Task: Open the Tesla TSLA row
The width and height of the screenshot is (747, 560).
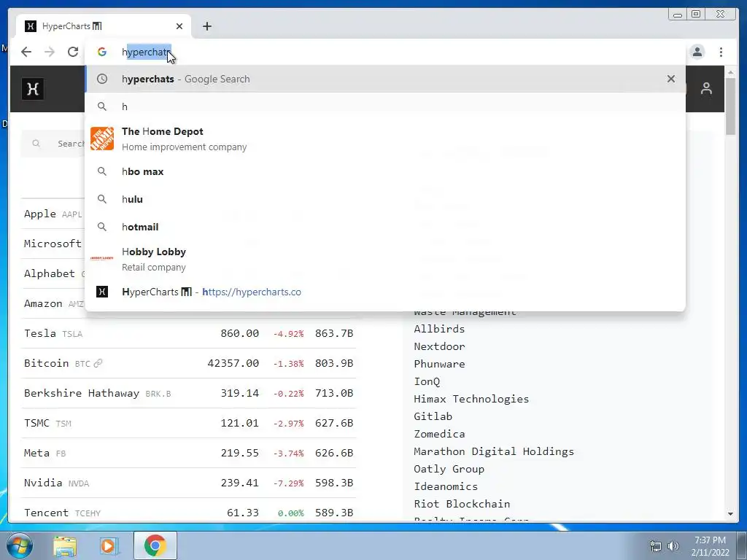Action: pos(189,333)
